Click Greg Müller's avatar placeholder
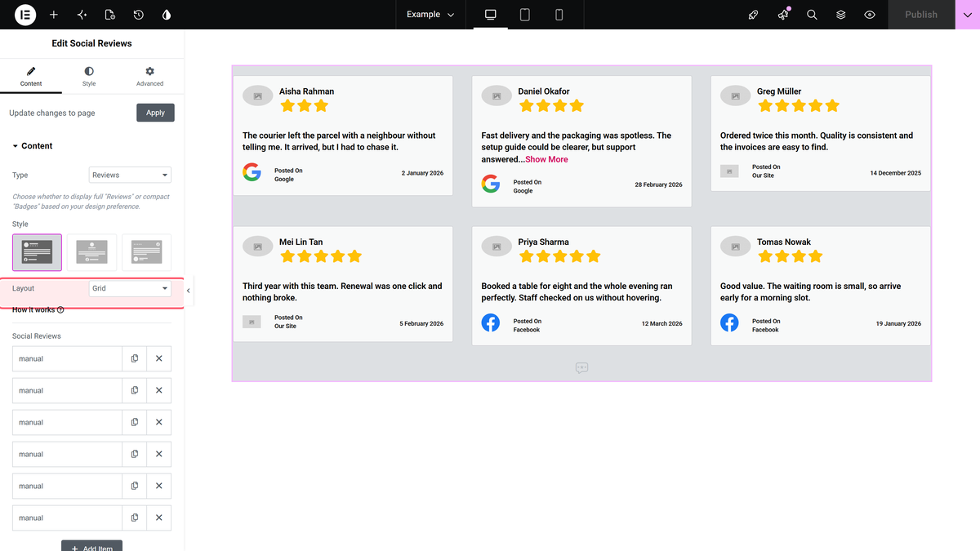Screen dimensions: 980x551 tap(736, 96)
